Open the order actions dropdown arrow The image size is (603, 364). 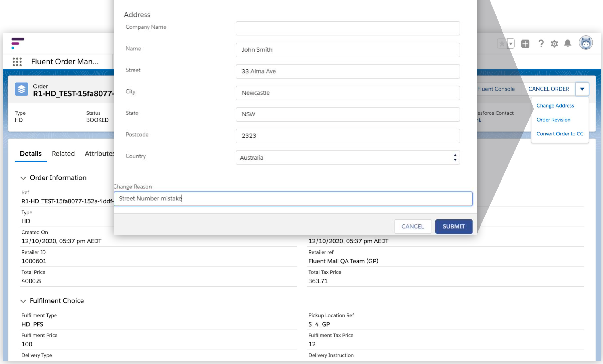click(582, 89)
